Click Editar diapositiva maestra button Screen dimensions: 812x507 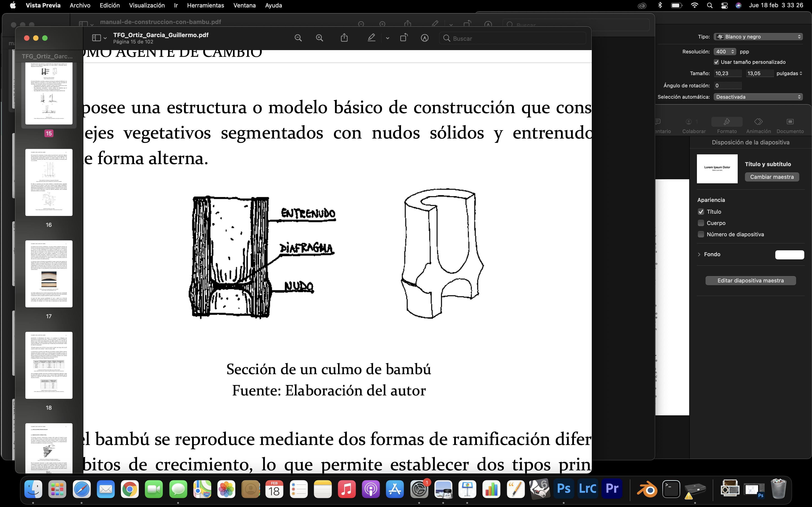(751, 280)
